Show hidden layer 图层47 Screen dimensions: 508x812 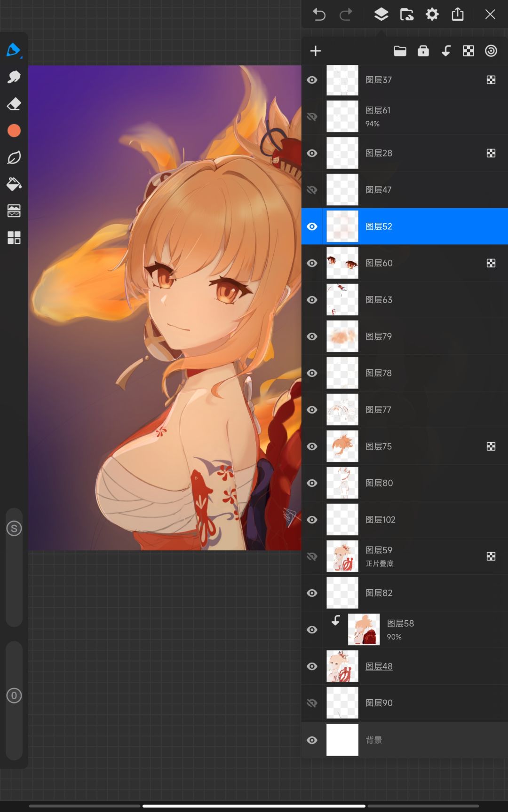click(x=312, y=190)
